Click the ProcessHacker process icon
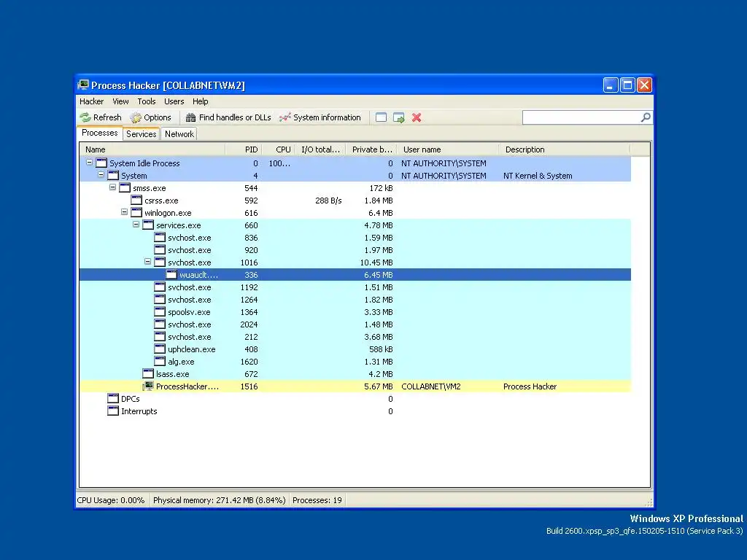This screenshot has height=560, width=747. (148, 386)
